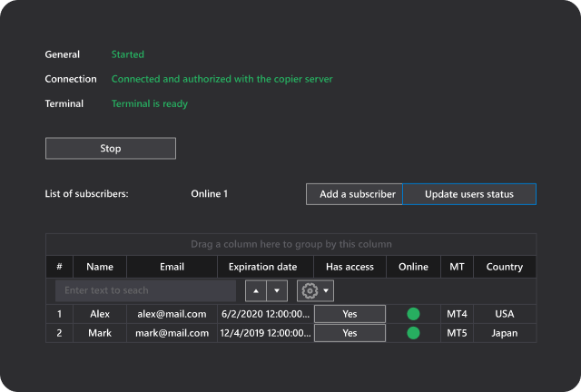The height and width of the screenshot is (392, 581).
Task: Click 6/2/2020 expiration date cell
Action: click(265, 314)
